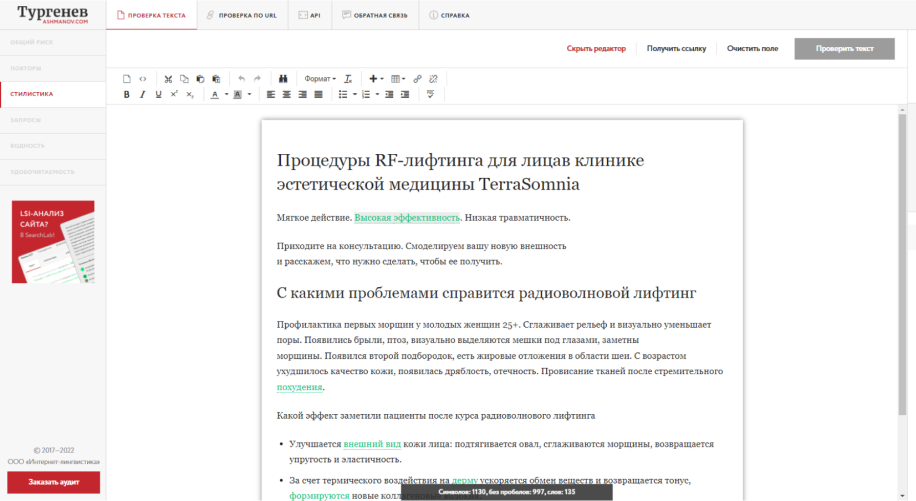Click the LSI-анализ сайта banner
The image size is (916, 501).
[x=53, y=242]
